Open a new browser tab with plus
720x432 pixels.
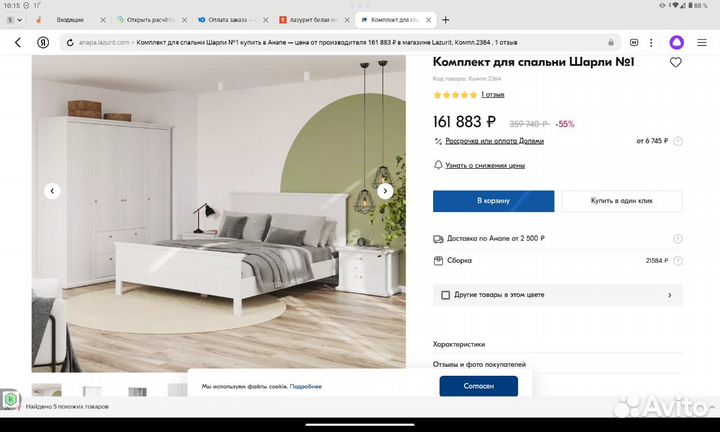445,20
